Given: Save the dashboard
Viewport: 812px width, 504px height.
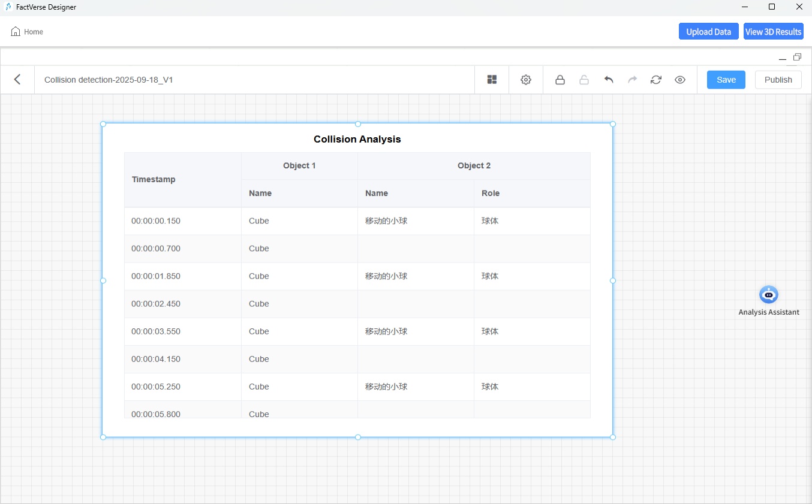Looking at the screenshot, I should [726, 80].
